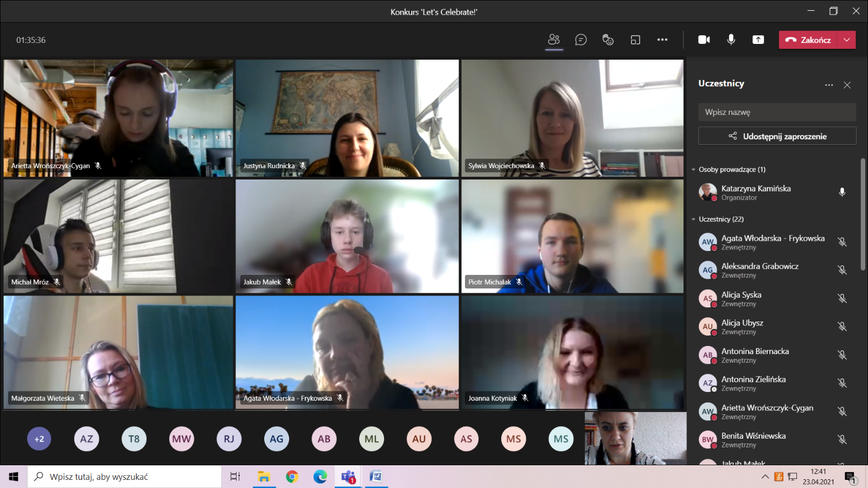Open Google Chrome from the taskbar
The height and width of the screenshot is (488, 868).
point(292,477)
